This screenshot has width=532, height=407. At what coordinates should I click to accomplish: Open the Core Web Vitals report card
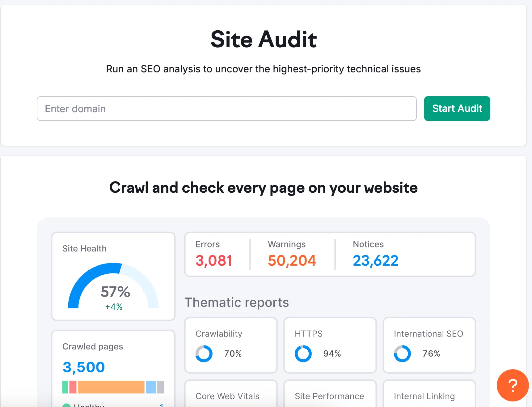(x=230, y=396)
